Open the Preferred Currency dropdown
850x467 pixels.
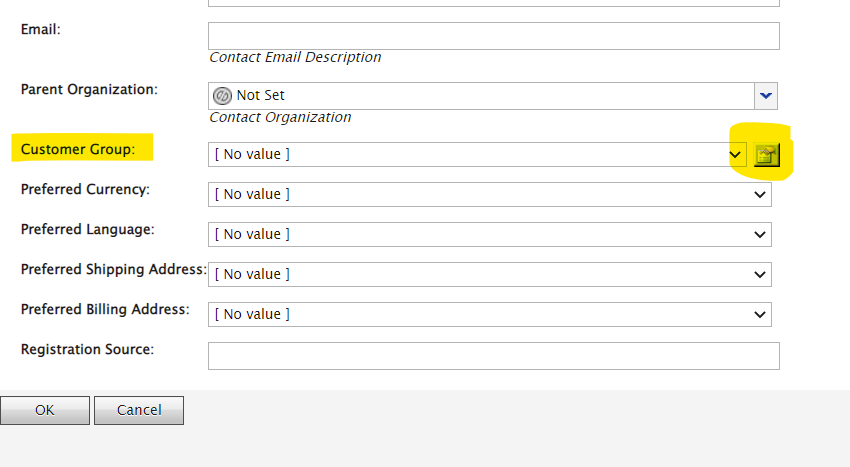pos(760,195)
